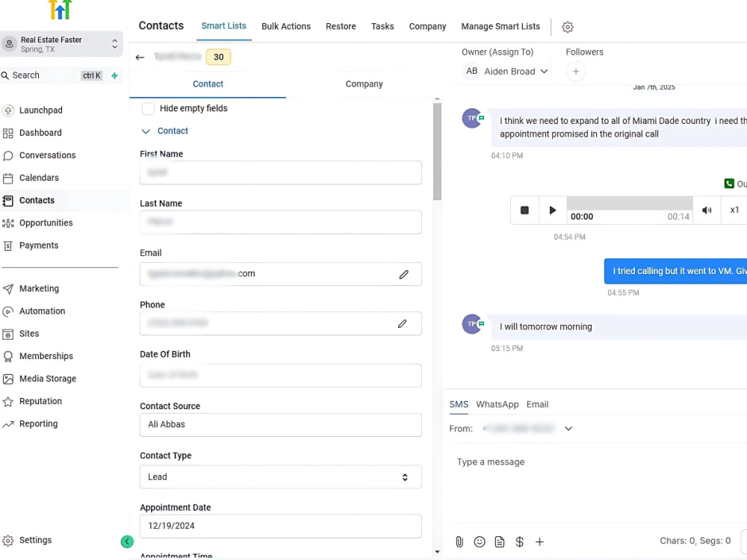Seek in the recording progress bar
The width and height of the screenshot is (747, 560).
pos(629,203)
